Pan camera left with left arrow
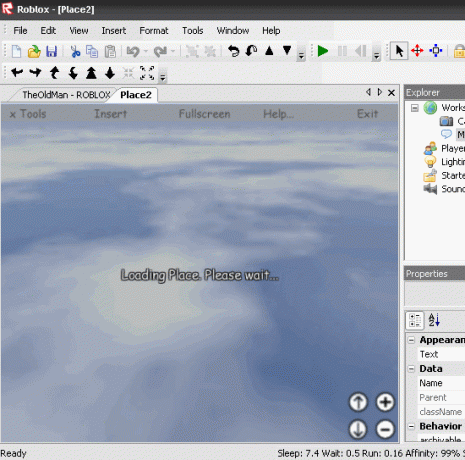Screen dimensions: 465x460 (17, 72)
